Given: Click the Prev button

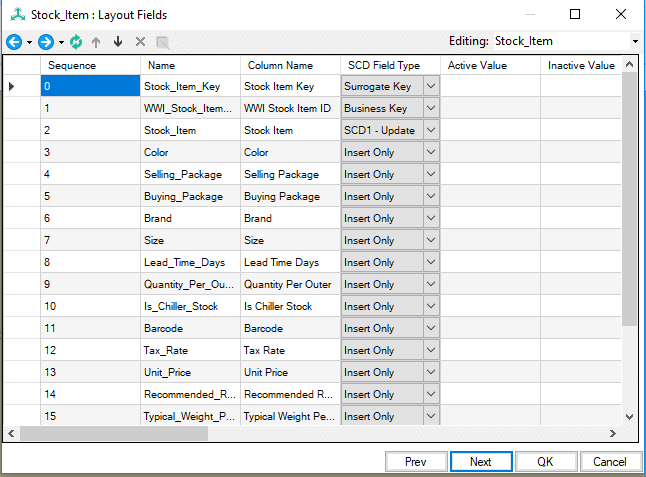Looking at the screenshot, I should click(417, 462).
